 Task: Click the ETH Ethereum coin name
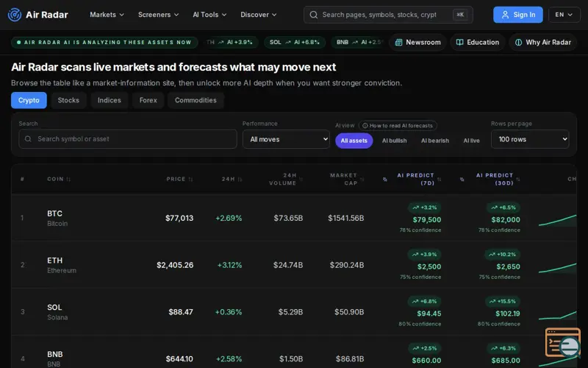pyautogui.click(x=62, y=265)
